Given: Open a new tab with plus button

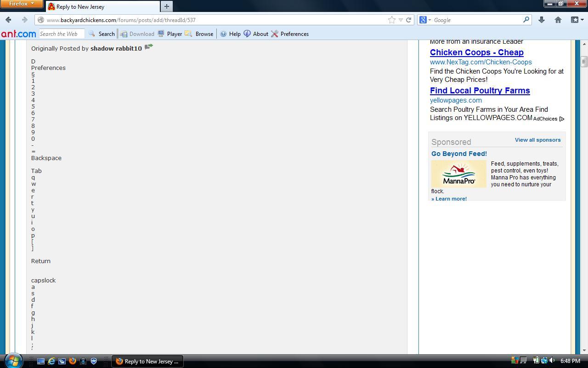Looking at the screenshot, I should (x=167, y=6).
